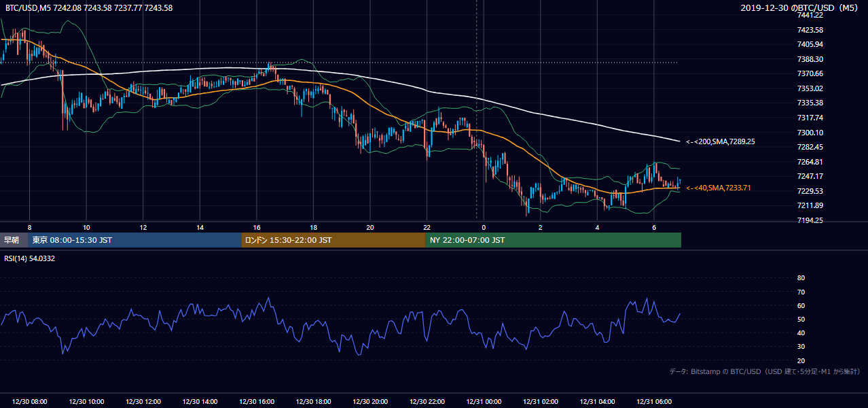Click price axis value 7247.17
Viewport: 868px width, 408px height.
810,176
